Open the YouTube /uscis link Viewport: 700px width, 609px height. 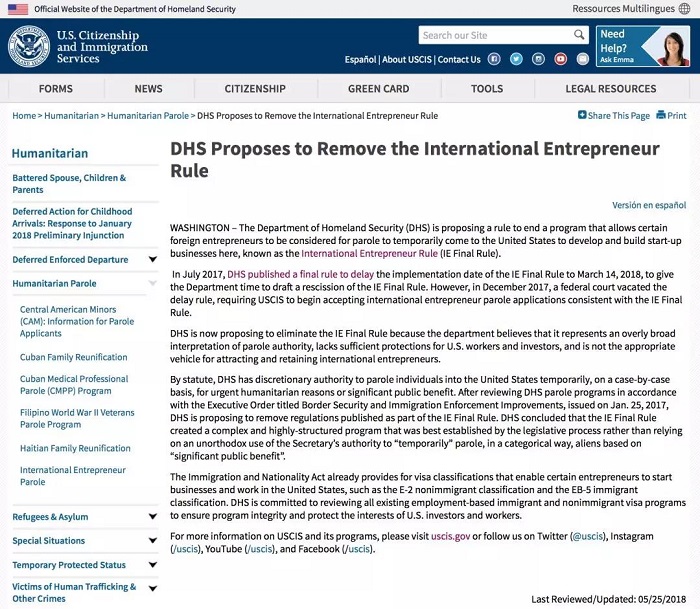[260, 549]
